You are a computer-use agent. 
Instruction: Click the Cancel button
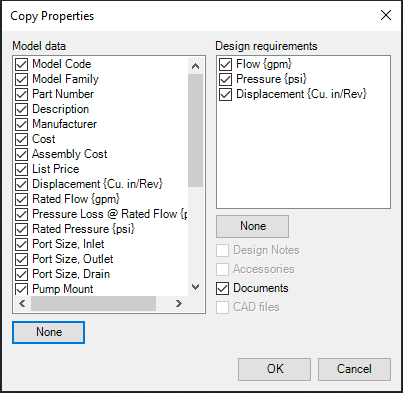[x=354, y=369]
